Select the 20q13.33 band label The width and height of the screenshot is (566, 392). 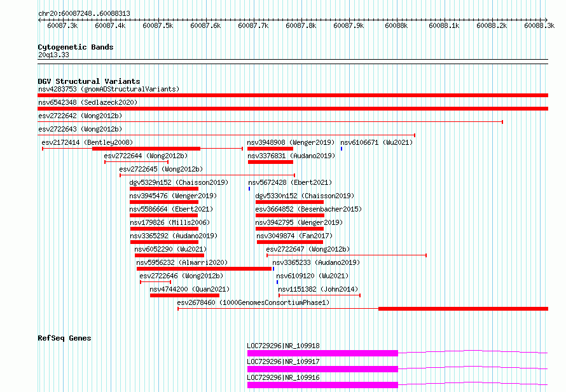53,55
